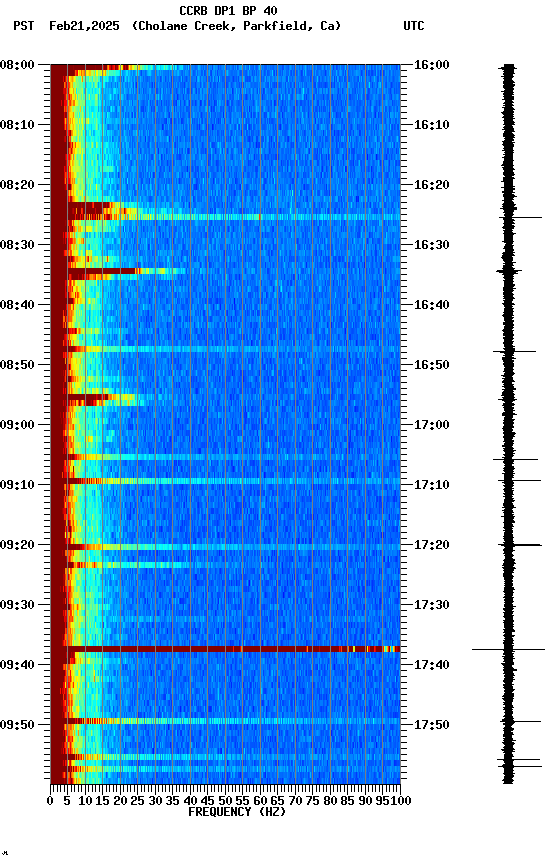
Task: Click the 17:00 UTC time label
Action: point(431,425)
